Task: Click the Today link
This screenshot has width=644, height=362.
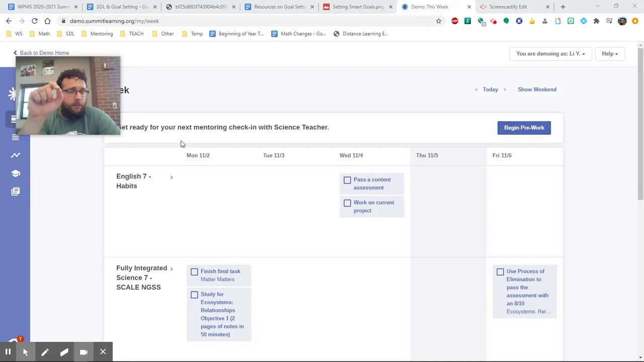Action: (x=491, y=89)
